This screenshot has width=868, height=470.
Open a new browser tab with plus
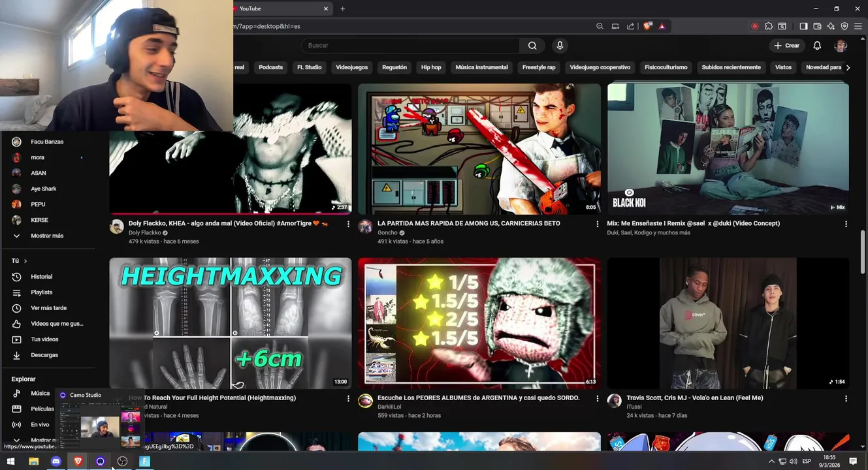pos(342,8)
